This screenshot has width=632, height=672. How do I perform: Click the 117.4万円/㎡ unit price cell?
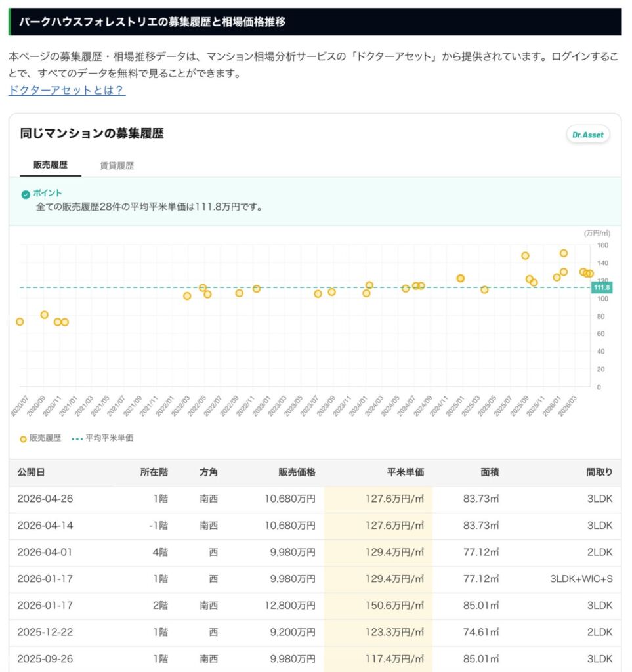pyautogui.click(x=394, y=659)
